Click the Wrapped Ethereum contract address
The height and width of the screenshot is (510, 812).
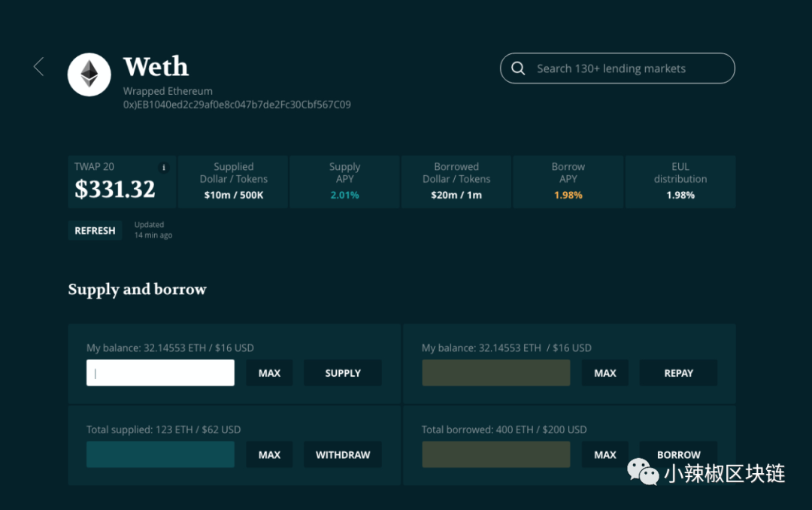tap(237, 105)
